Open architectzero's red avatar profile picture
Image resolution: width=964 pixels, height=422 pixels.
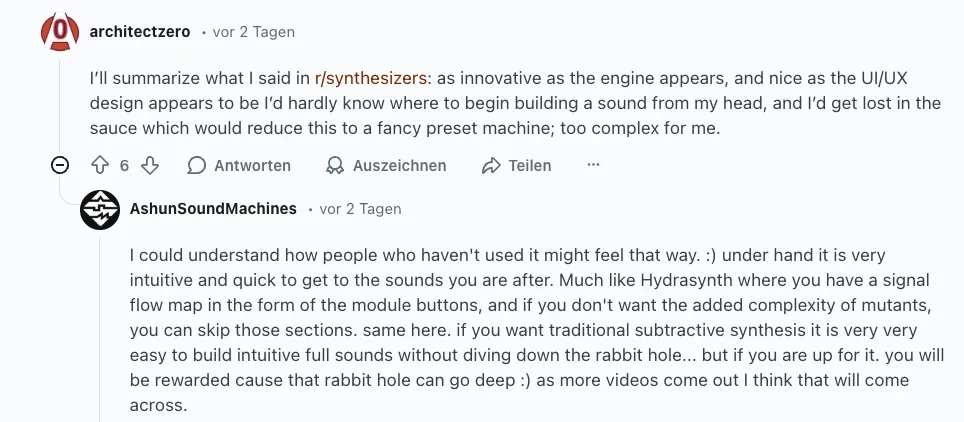60,32
